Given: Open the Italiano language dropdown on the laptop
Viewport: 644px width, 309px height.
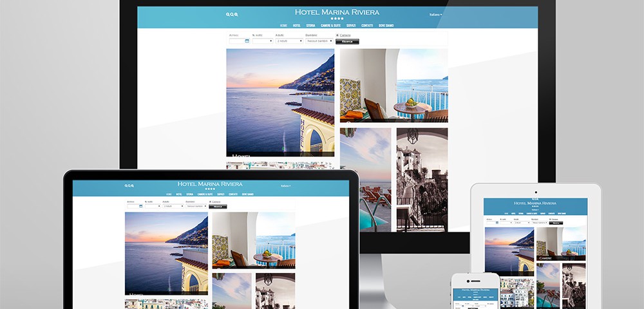Looking at the screenshot, I should (x=285, y=186).
